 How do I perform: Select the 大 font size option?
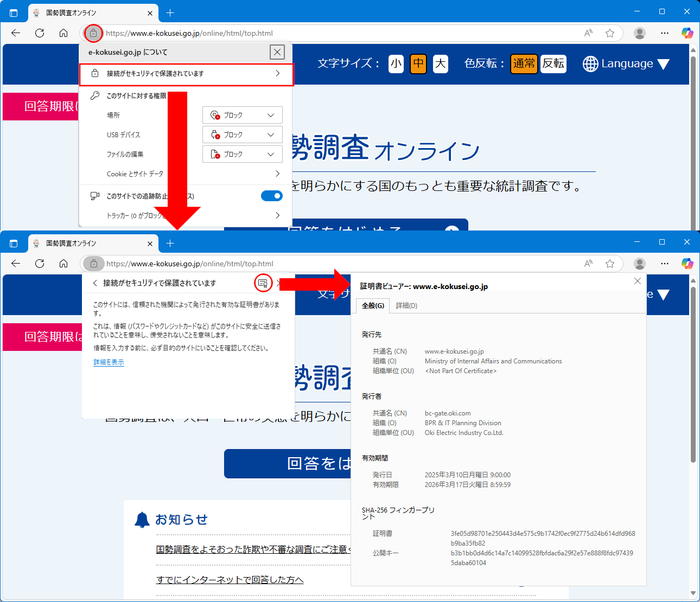(x=440, y=64)
